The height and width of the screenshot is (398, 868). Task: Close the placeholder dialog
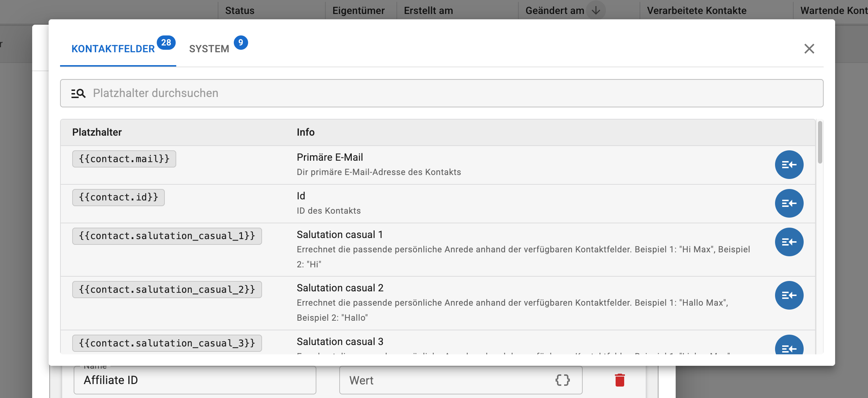coord(809,49)
